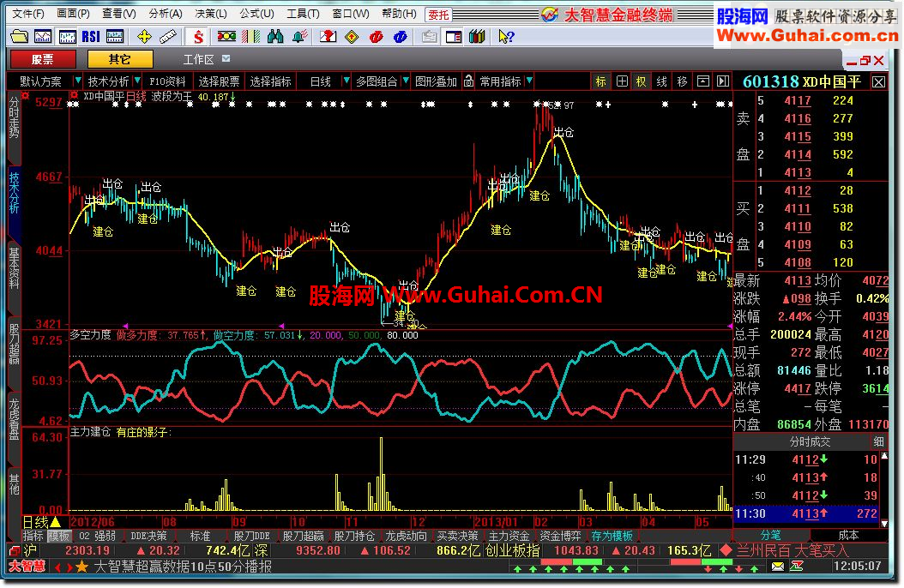The image size is (904, 588).
Task: Select the DDE决策 indicator tab
Action: (x=148, y=537)
